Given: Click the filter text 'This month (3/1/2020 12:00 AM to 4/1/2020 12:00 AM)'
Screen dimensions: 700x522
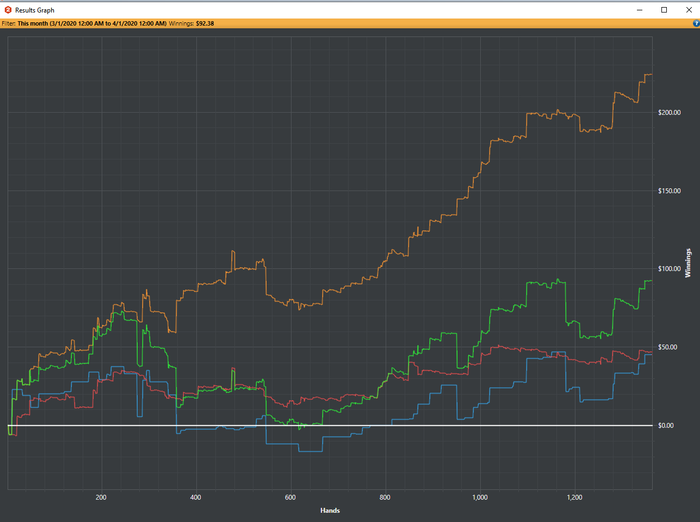Looking at the screenshot, I should [92, 23].
